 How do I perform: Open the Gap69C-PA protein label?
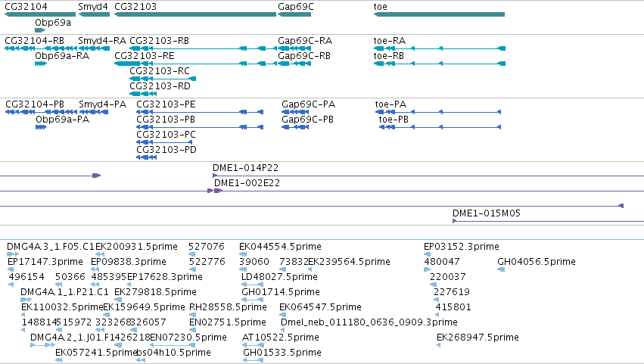tap(309, 104)
